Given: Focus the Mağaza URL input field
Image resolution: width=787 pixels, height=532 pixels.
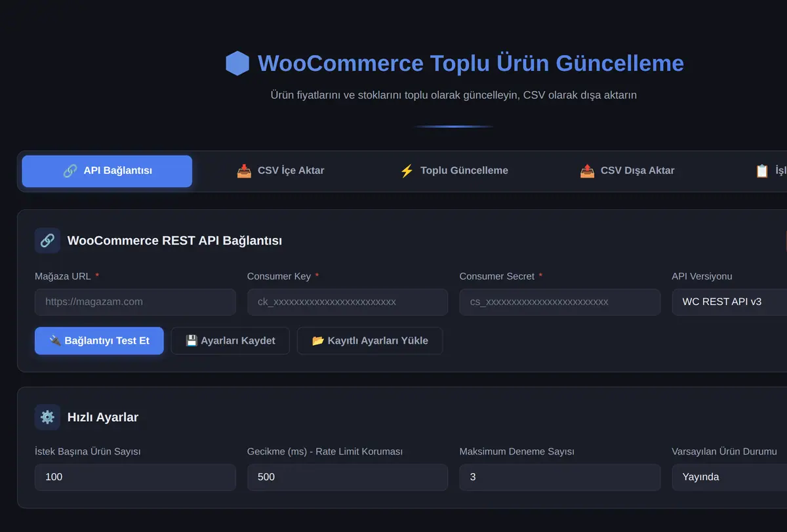Looking at the screenshot, I should click(x=135, y=302).
